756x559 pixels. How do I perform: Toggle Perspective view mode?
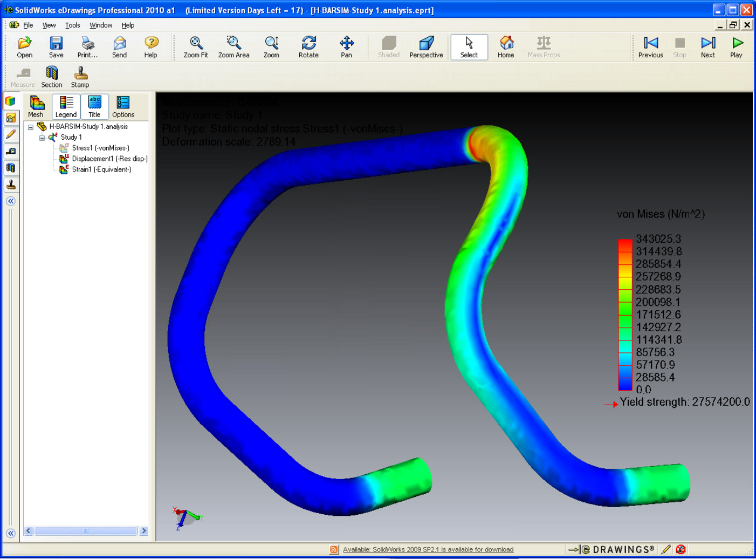(426, 47)
